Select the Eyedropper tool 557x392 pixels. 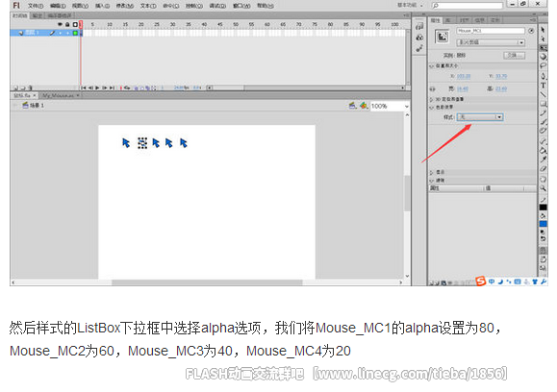(544, 159)
